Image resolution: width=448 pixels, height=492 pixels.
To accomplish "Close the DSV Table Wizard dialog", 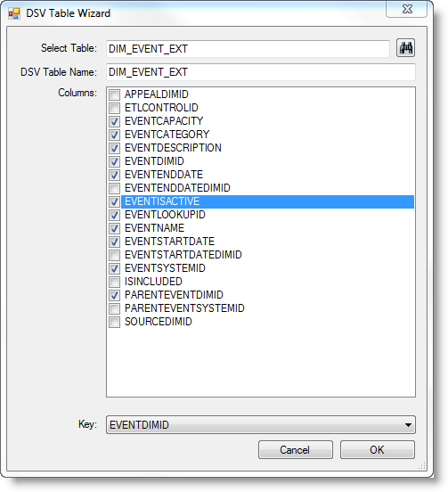I will tap(407, 9).
